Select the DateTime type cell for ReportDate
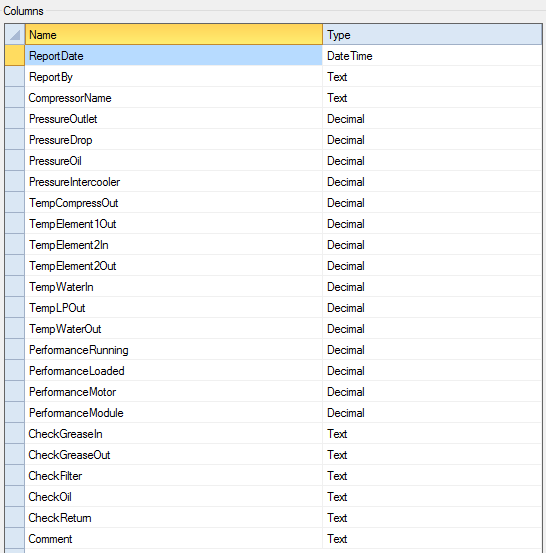This screenshot has height=553, width=546. pyautogui.click(x=432, y=56)
